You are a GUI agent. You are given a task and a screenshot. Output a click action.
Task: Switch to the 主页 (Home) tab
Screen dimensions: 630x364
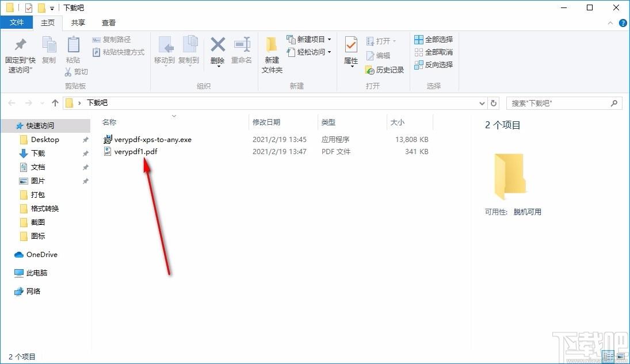(x=48, y=23)
